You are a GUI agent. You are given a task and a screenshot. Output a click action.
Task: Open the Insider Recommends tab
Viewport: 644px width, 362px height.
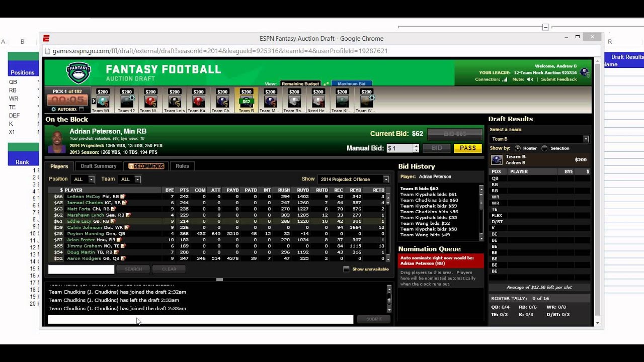point(146,166)
